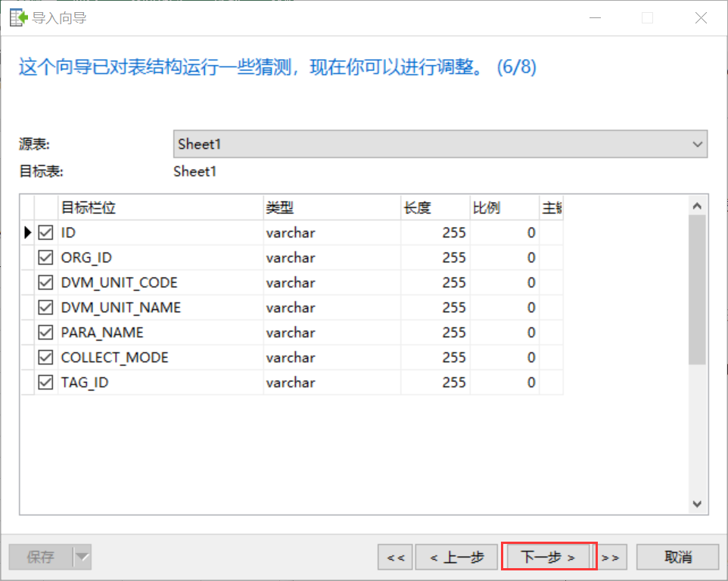Click the 上一步 previous button
728x581 pixels.
[x=456, y=556]
